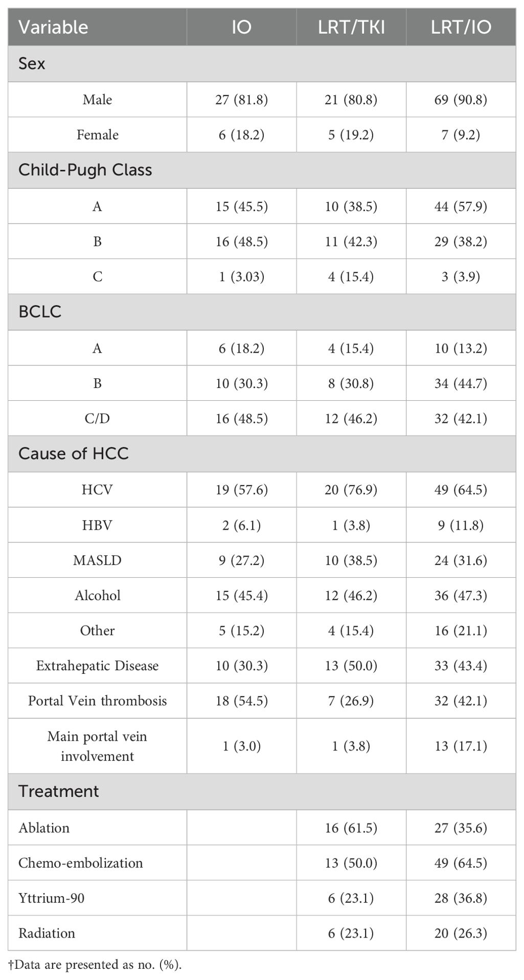
Task: Select the LRT/IO column header
Action: coord(461,27)
